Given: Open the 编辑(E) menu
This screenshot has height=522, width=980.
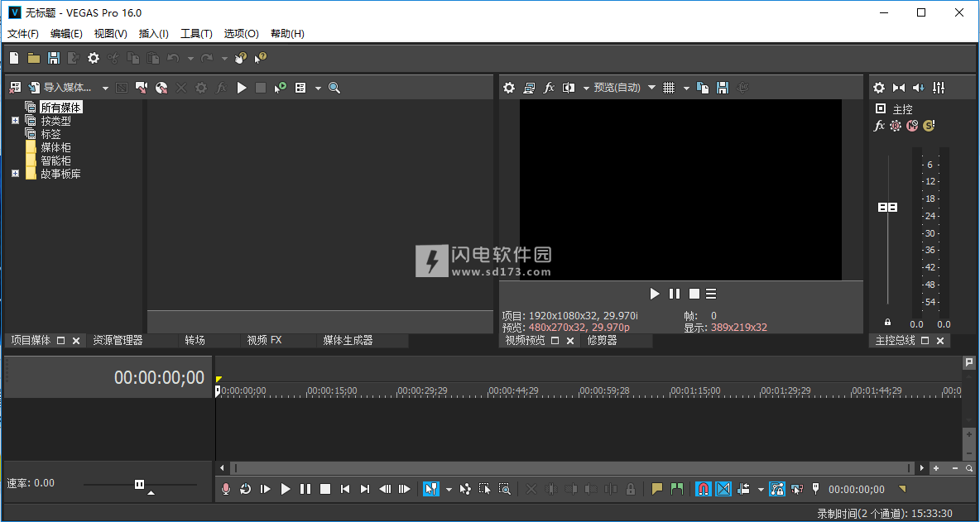Looking at the screenshot, I should coord(66,34).
